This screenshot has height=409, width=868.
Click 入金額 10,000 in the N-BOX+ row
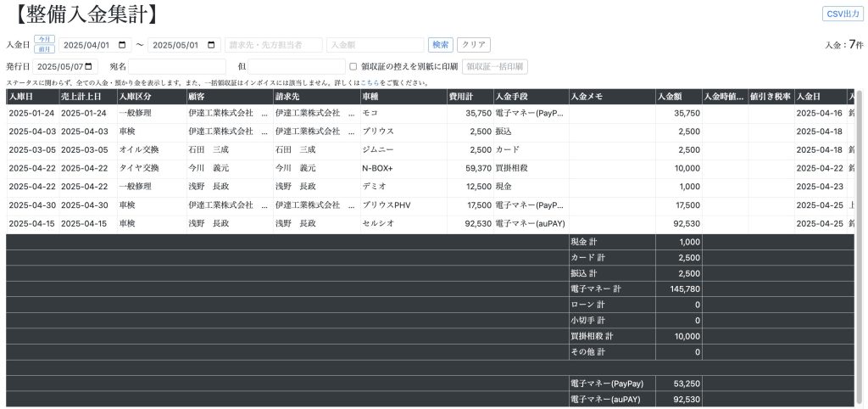coord(679,168)
